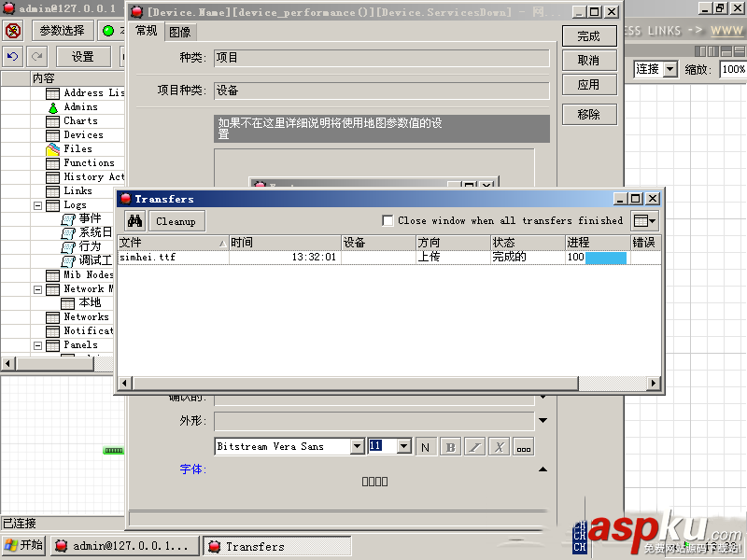Click the 种类 field showing 项目

coord(382,58)
